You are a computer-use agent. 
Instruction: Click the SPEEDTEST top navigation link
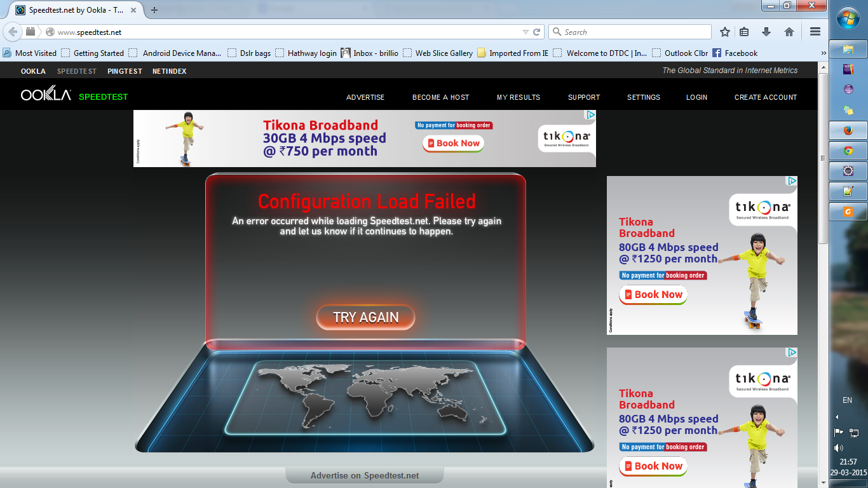click(x=77, y=71)
